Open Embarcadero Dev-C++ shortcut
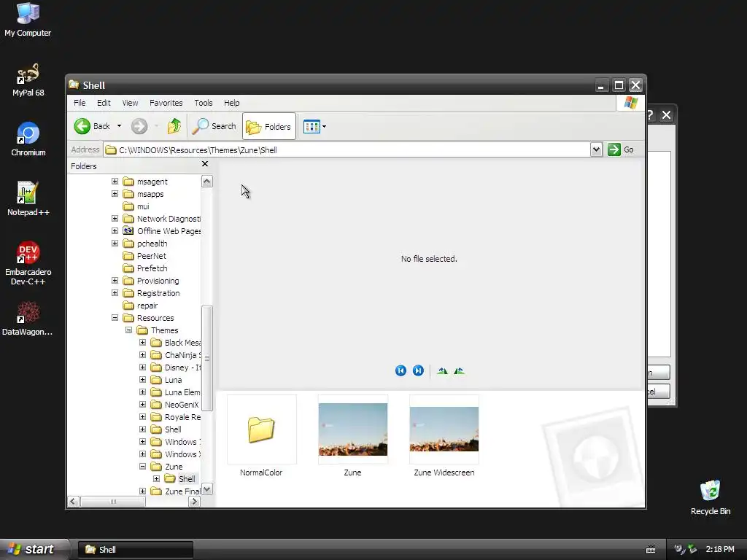 [x=28, y=263]
